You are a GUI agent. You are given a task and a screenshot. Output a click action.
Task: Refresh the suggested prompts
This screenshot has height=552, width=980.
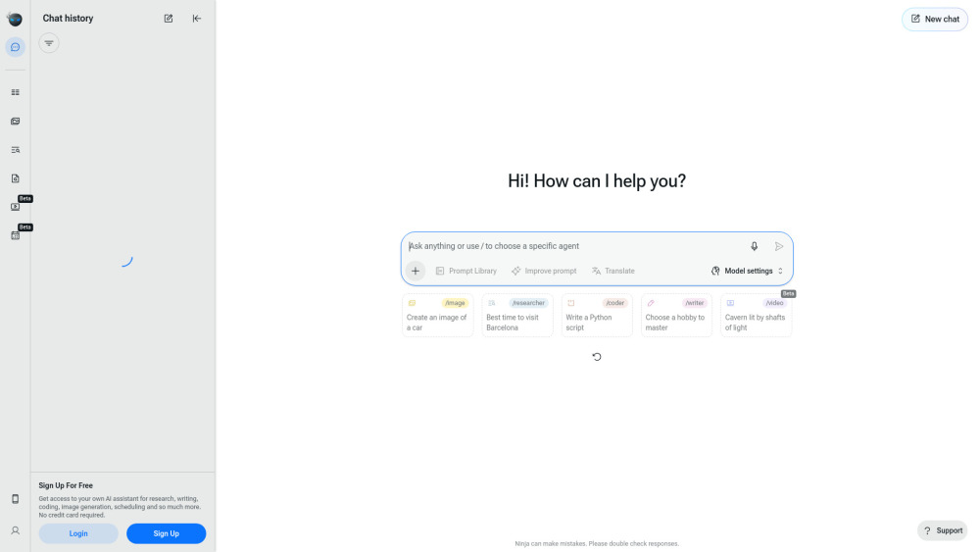[x=597, y=357]
